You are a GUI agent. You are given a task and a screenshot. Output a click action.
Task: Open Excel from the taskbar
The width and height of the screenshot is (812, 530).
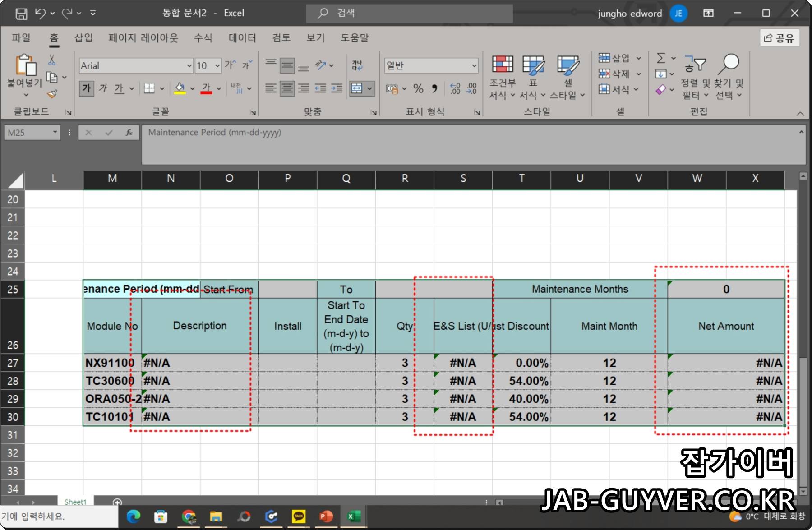point(354,516)
